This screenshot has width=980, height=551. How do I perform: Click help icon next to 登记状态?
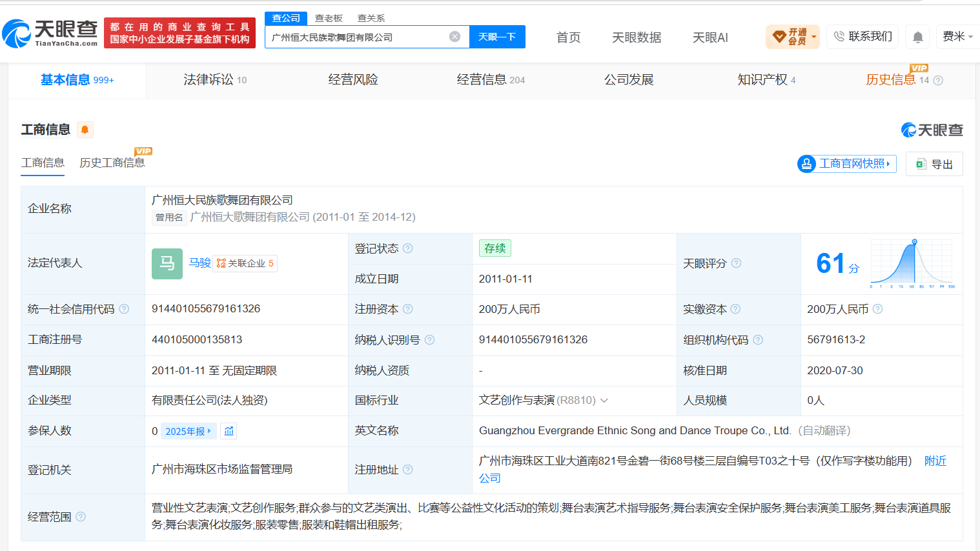pyautogui.click(x=408, y=248)
